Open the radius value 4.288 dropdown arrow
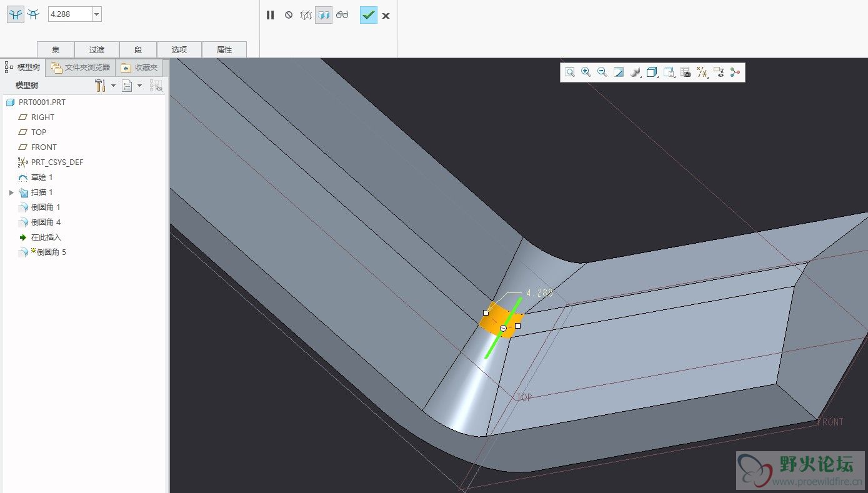The height and width of the screenshot is (493, 868). click(97, 14)
